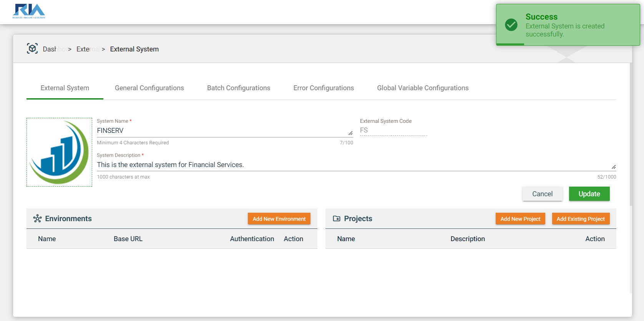Select the External System tab
The width and height of the screenshot is (644, 321).
coord(65,88)
